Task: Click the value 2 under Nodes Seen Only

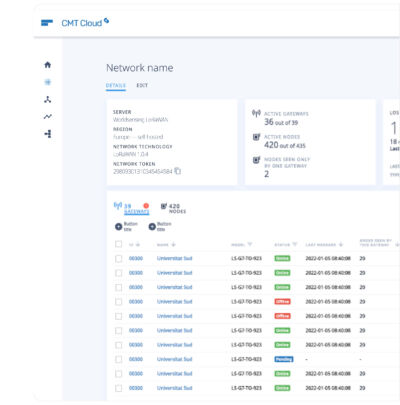Action: point(266,174)
